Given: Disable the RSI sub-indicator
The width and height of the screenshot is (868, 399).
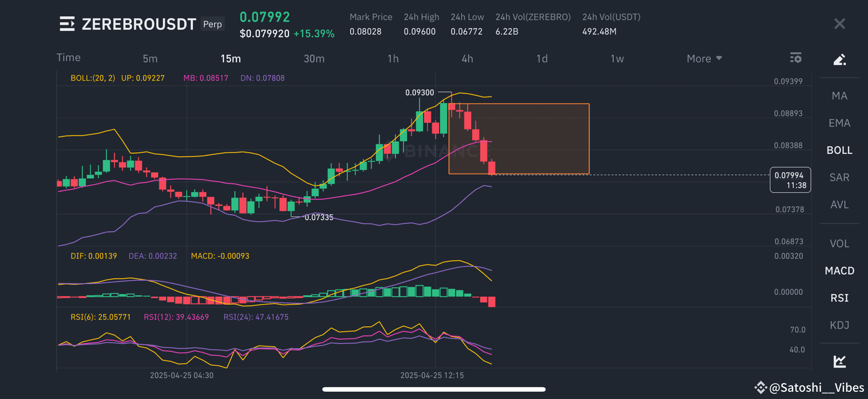Looking at the screenshot, I should [840, 298].
